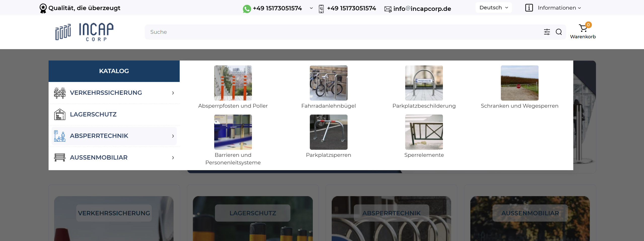Click into the Suche search field
Viewport: 644px width, 241px height.
coord(327,32)
